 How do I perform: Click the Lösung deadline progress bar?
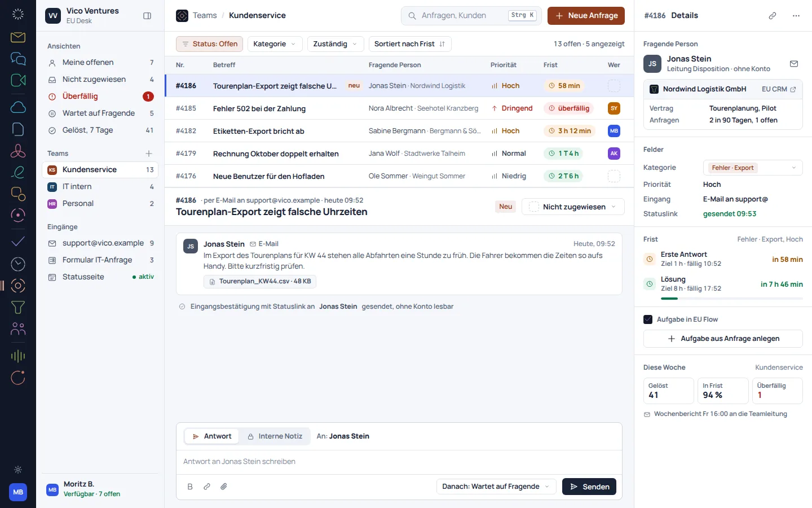(x=732, y=299)
